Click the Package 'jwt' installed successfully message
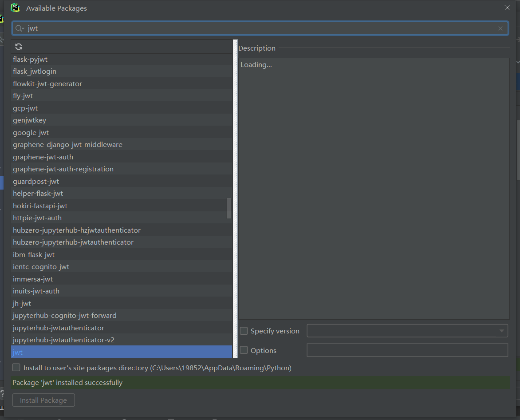The height and width of the screenshot is (420, 520). click(67, 383)
